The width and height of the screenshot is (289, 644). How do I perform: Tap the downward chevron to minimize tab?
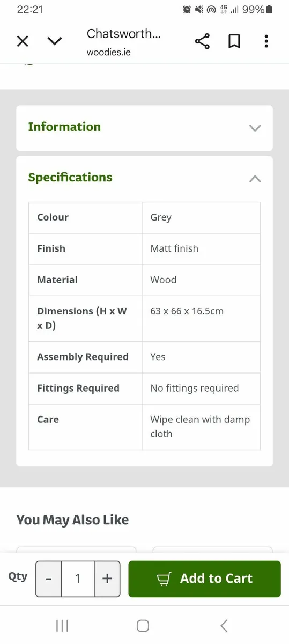(55, 41)
